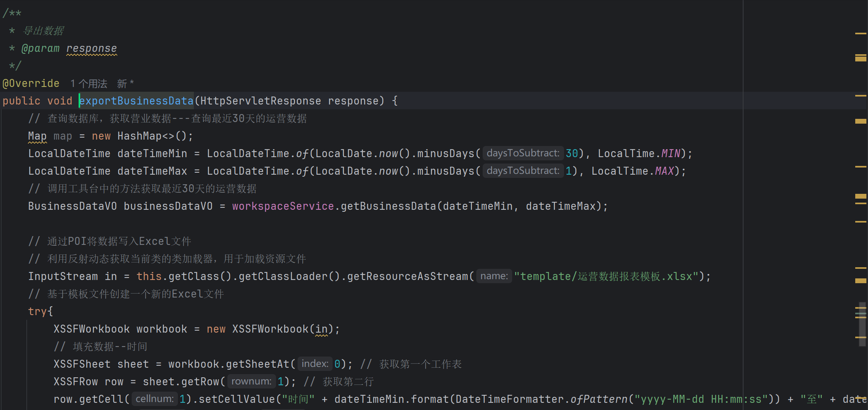Click the comment '获取第一个工作表'
Screen dimensions: 868x410
pos(411,364)
